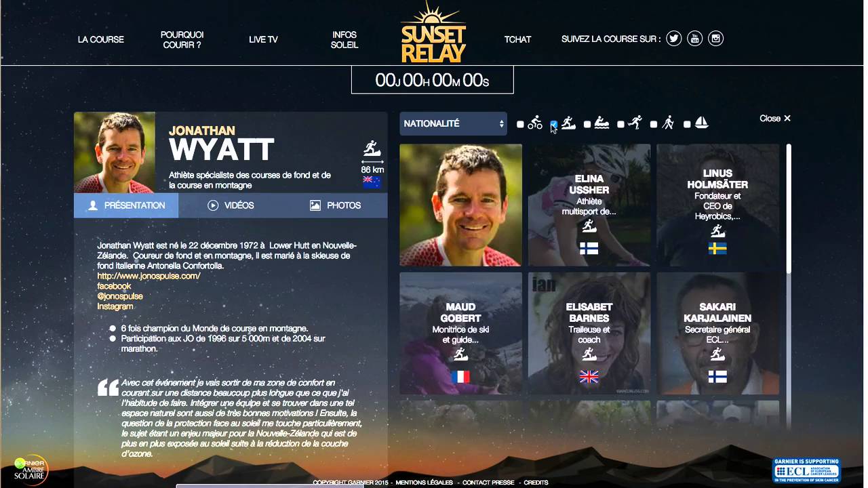Image resolution: width=868 pixels, height=488 pixels.
Task: Click the ECL cancer leagues badge
Action: [x=806, y=470]
